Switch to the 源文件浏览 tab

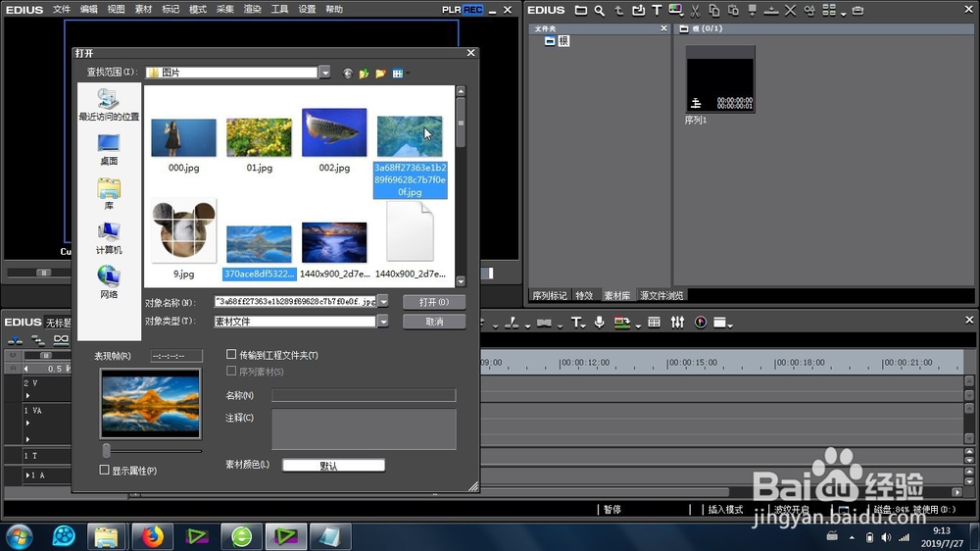click(661, 295)
